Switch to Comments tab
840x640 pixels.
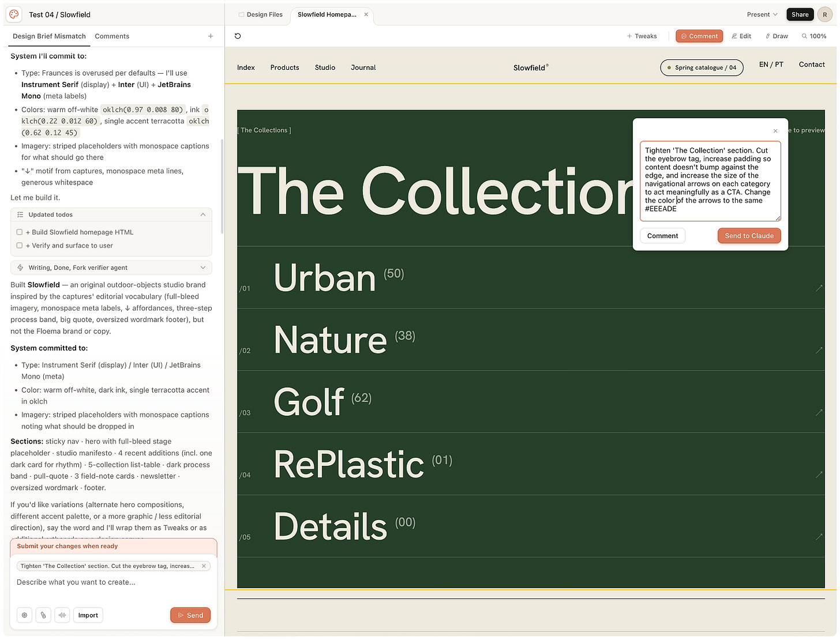click(x=112, y=36)
